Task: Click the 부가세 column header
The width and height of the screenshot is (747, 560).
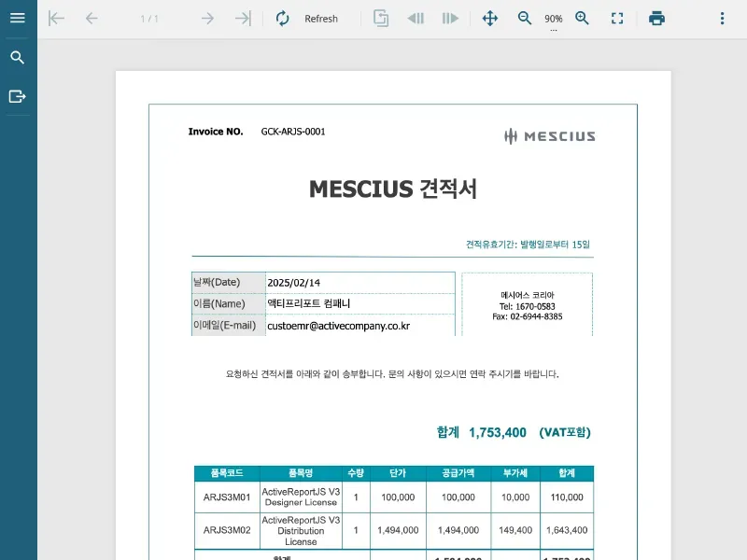Action: pos(515,473)
